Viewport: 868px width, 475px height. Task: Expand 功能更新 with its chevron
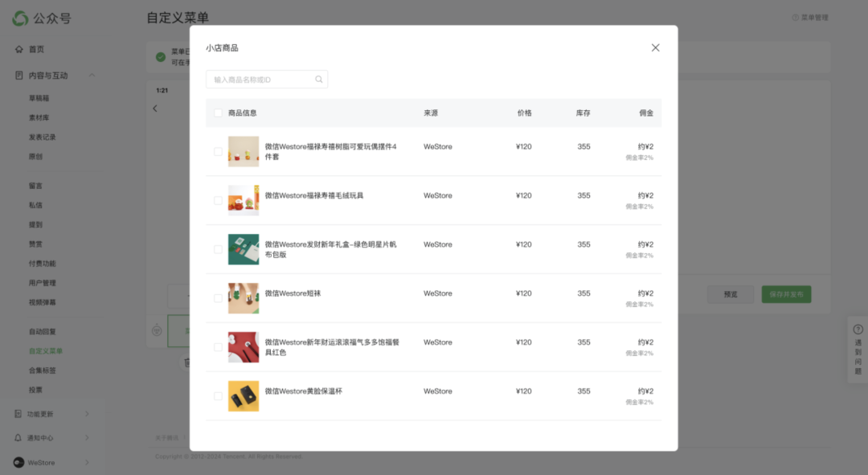coord(87,414)
